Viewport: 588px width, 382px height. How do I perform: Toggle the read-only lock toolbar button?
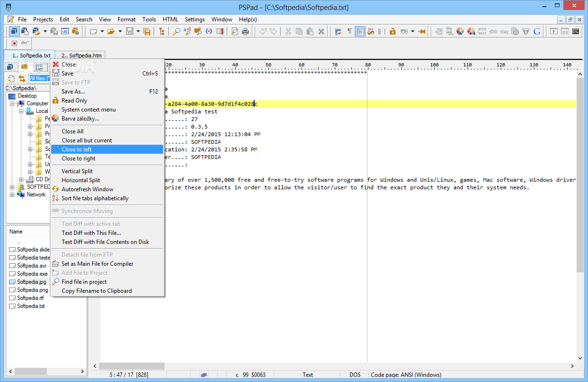[393, 31]
